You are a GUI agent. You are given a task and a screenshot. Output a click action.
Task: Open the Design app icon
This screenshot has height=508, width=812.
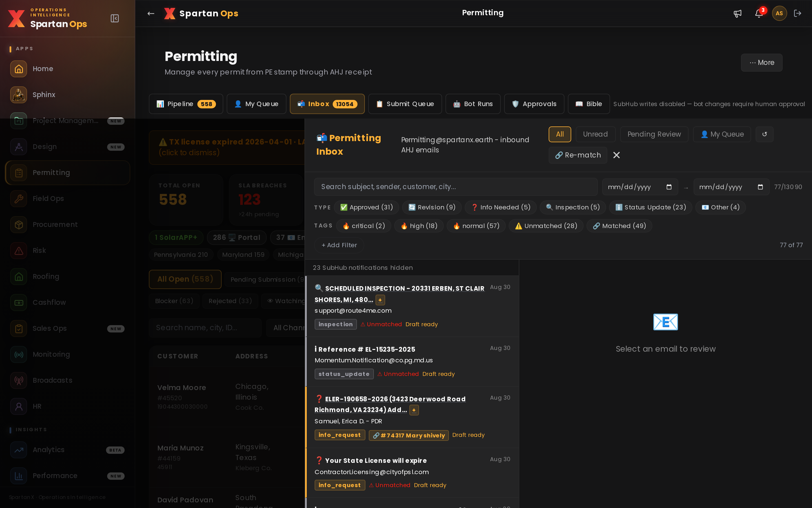pos(19,147)
